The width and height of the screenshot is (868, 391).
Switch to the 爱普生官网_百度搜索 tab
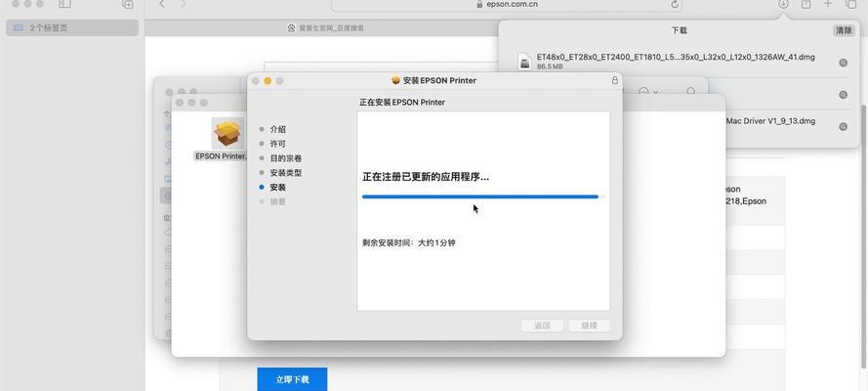click(325, 28)
